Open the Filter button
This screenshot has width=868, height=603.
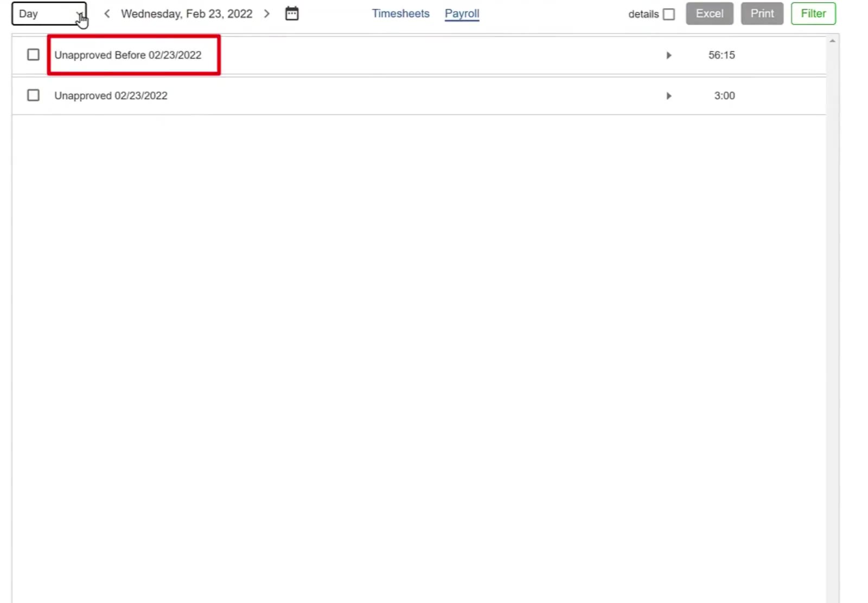(813, 14)
